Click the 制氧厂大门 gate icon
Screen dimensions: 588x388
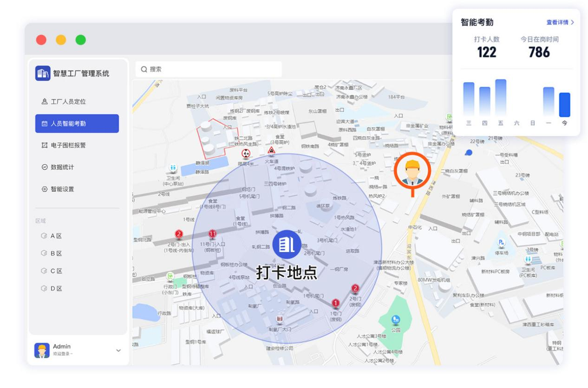pyautogui.click(x=280, y=319)
